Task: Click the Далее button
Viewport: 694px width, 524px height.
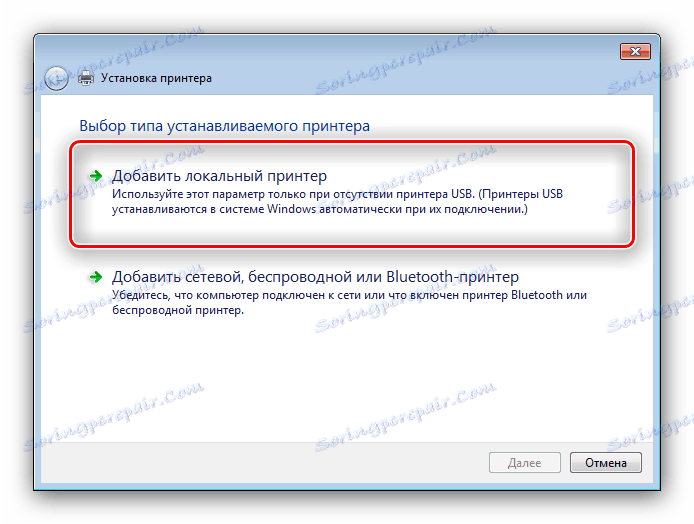Action: coord(524,462)
